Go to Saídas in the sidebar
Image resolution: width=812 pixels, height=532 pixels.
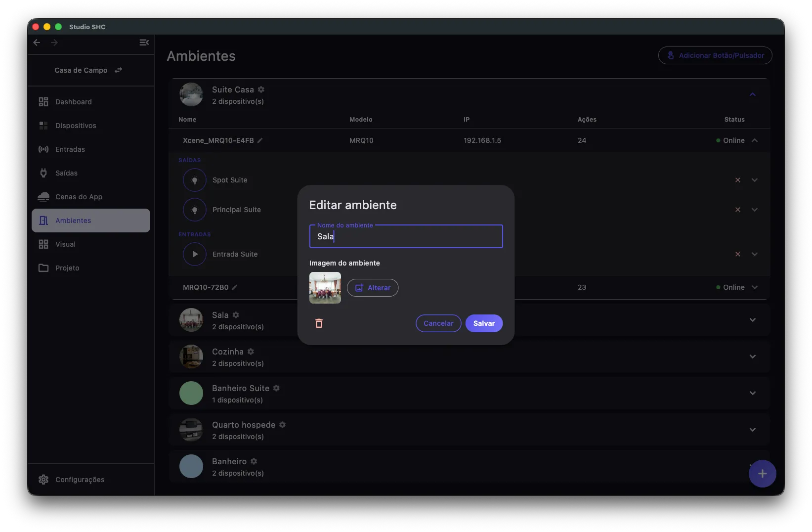[91, 173]
